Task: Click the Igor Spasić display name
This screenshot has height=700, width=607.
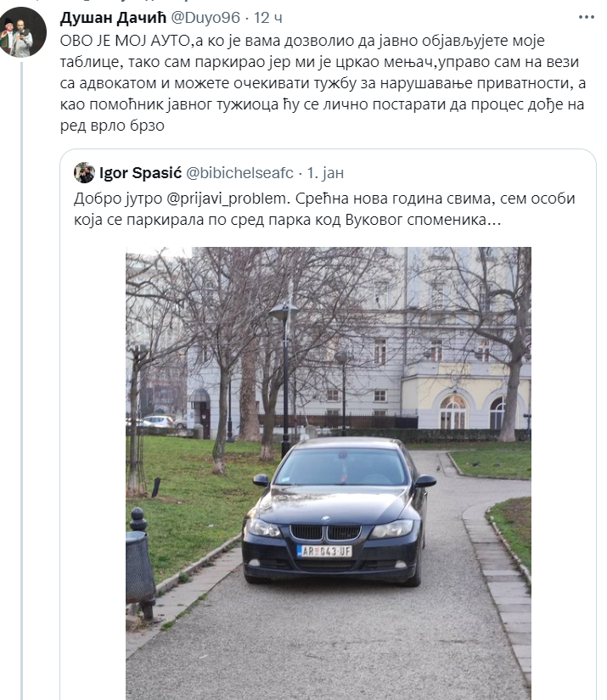Action: click(x=136, y=173)
